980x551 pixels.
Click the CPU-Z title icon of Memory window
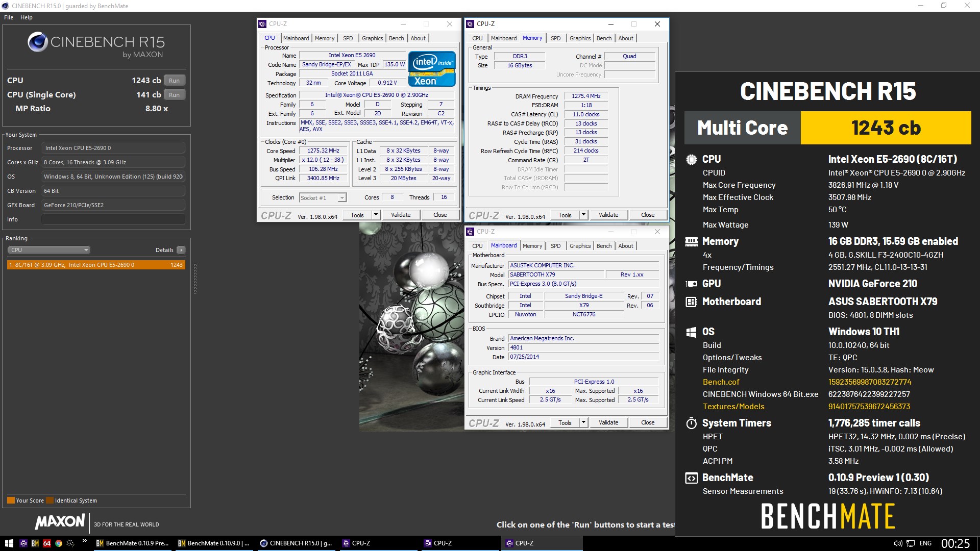470,24
